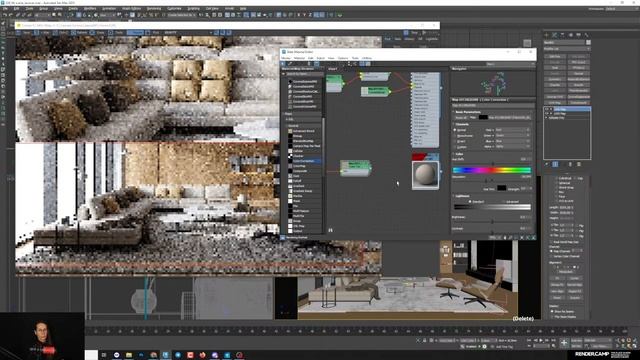Click the eyedropper in Slate editor toolbar
The image size is (640, 360).
(290, 64)
